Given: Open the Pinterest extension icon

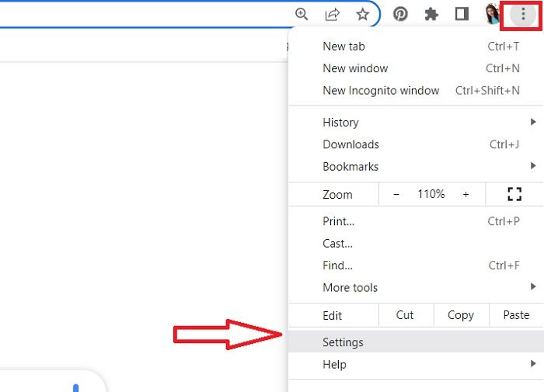Looking at the screenshot, I should [x=400, y=14].
